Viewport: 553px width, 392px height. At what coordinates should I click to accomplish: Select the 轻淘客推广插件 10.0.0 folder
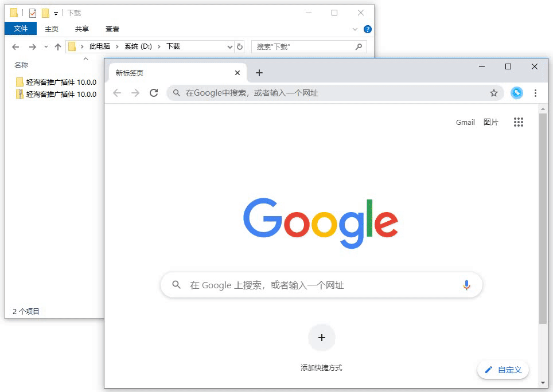pos(56,83)
